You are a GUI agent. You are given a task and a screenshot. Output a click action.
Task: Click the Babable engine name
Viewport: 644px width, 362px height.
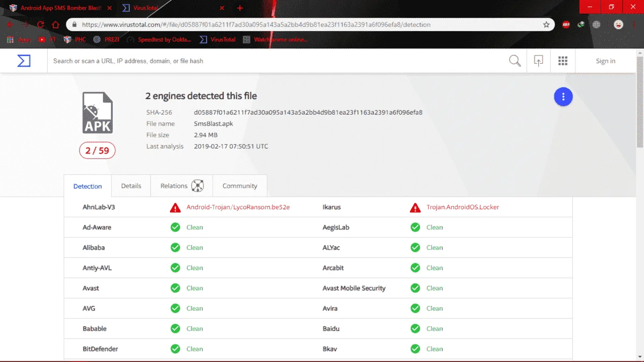(x=94, y=329)
